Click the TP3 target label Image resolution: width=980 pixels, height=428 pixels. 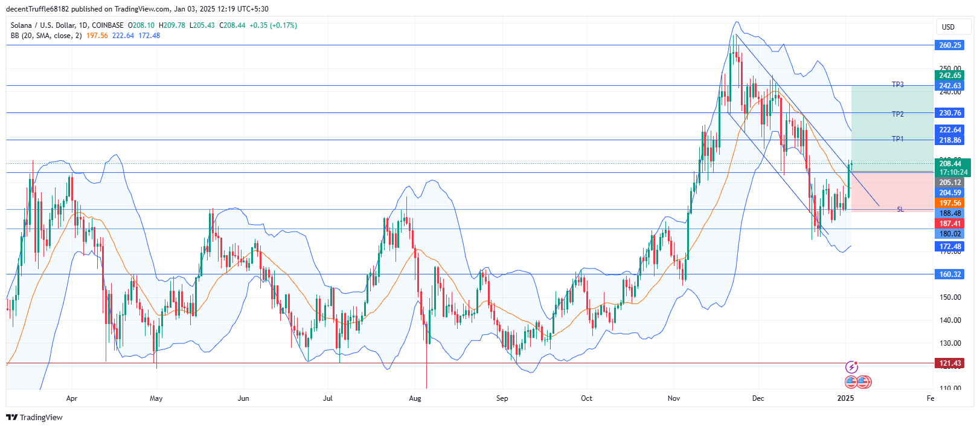(x=898, y=85)
